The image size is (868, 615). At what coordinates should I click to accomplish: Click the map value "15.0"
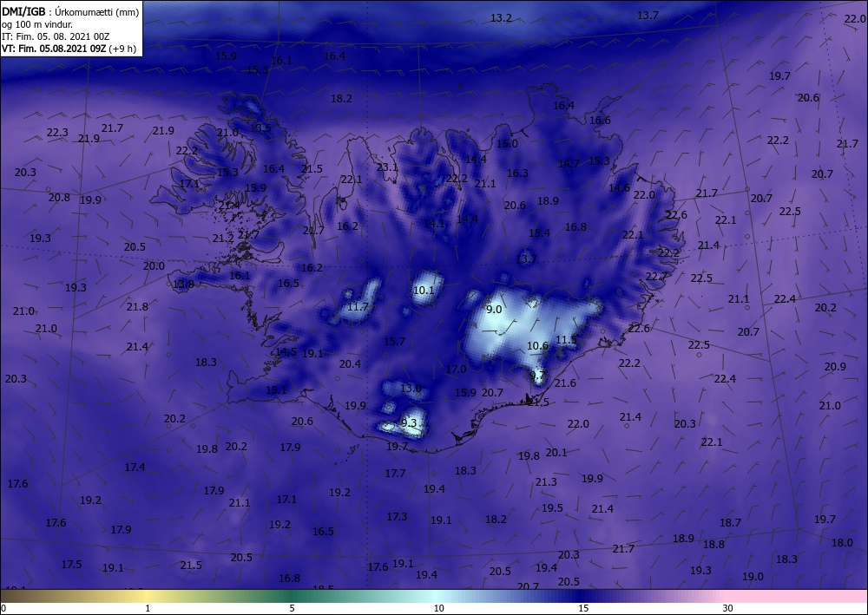[507, 144]
